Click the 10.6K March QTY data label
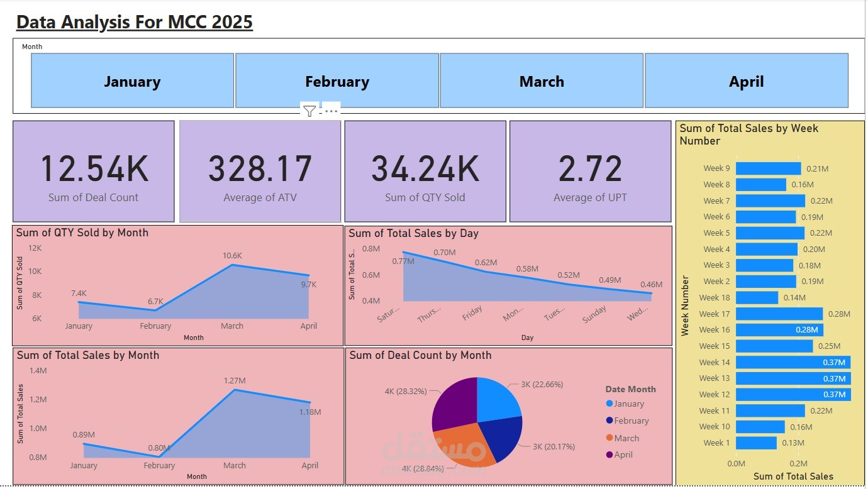This screenshot has width=868, height=489. 232,256
